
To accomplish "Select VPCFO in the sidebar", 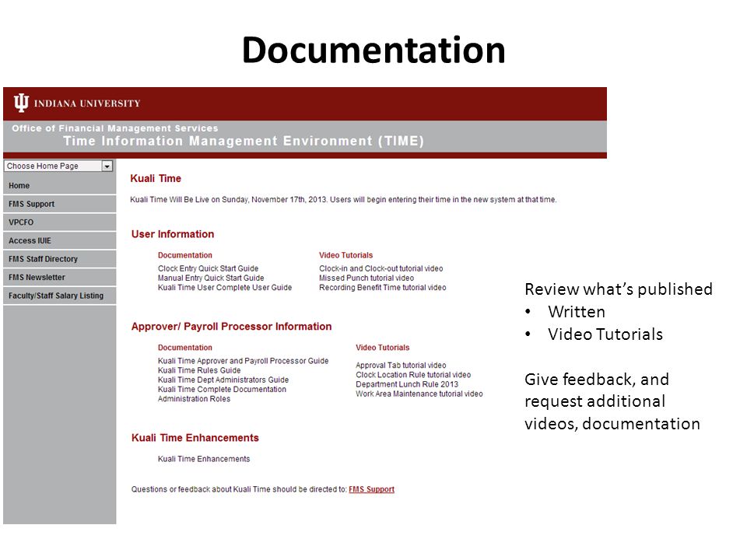I will coord(60,222).
